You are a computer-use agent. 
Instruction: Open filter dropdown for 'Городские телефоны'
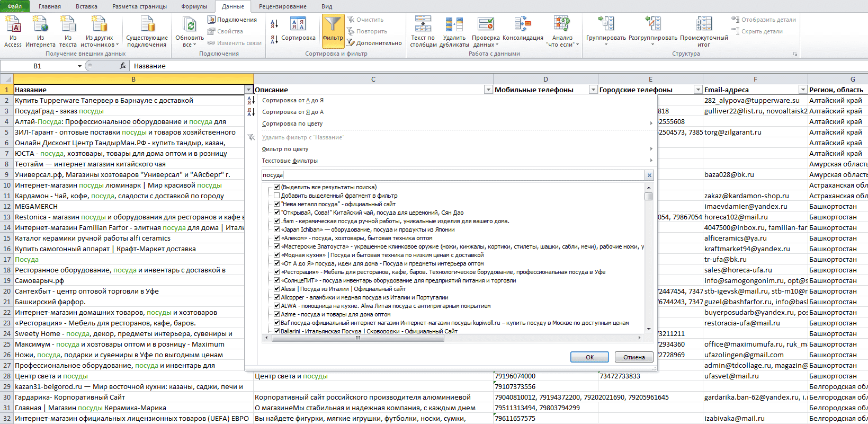(698, 90)
